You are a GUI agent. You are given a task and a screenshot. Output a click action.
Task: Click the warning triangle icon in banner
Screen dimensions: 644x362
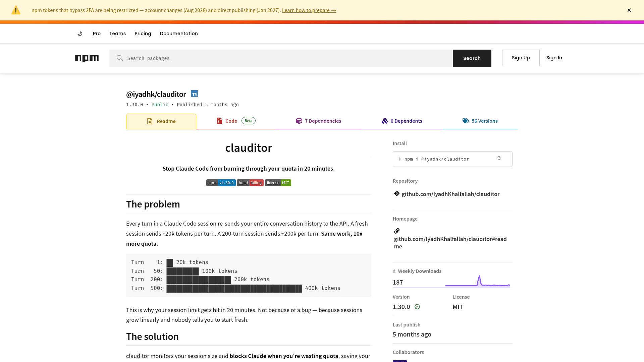coord(16,10)
